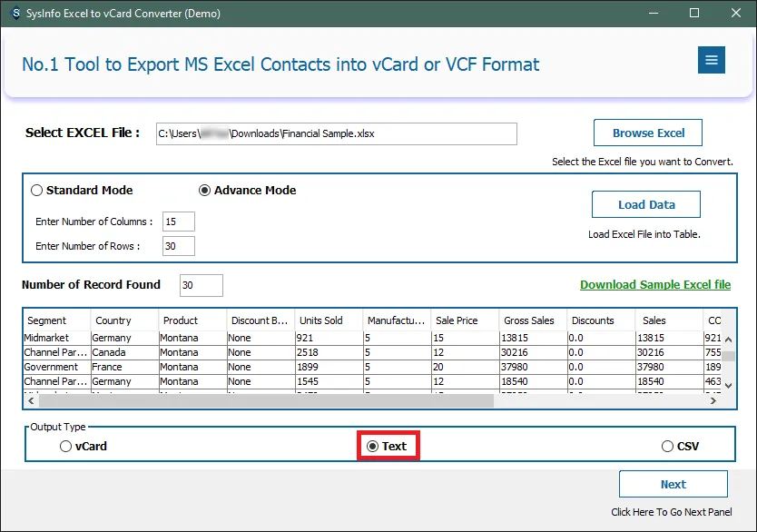Open Download Sample Excel file link
This screenshot has height=532, width=757.
654,284
